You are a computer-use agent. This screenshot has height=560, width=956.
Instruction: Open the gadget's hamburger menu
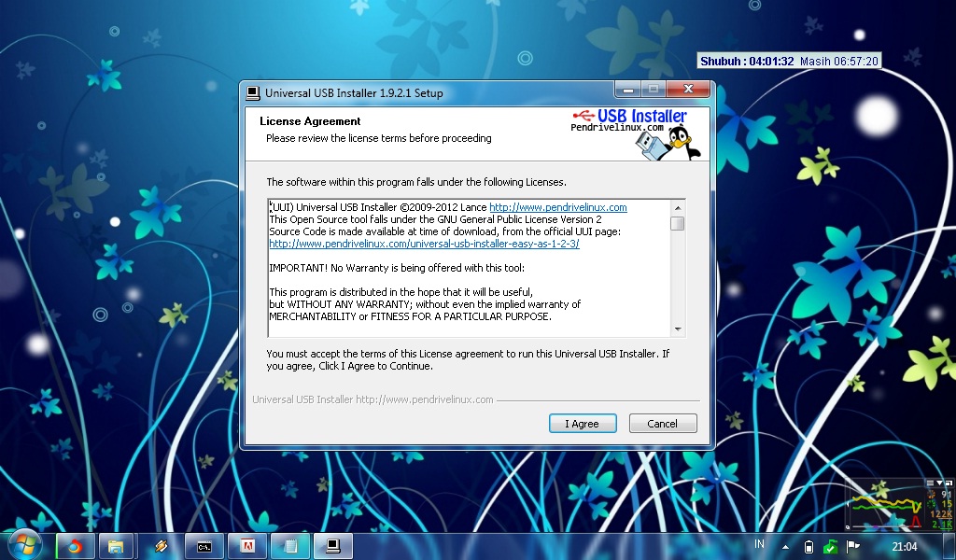point(930,483)
